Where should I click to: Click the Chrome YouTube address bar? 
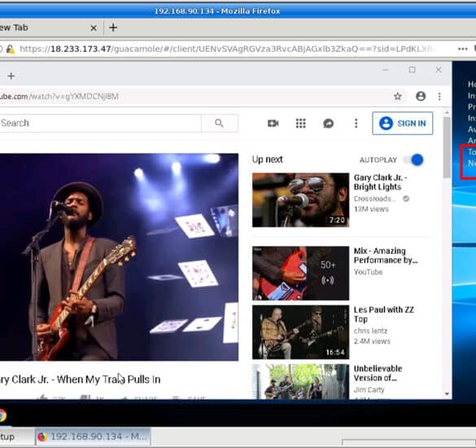[x=194, y=97]
